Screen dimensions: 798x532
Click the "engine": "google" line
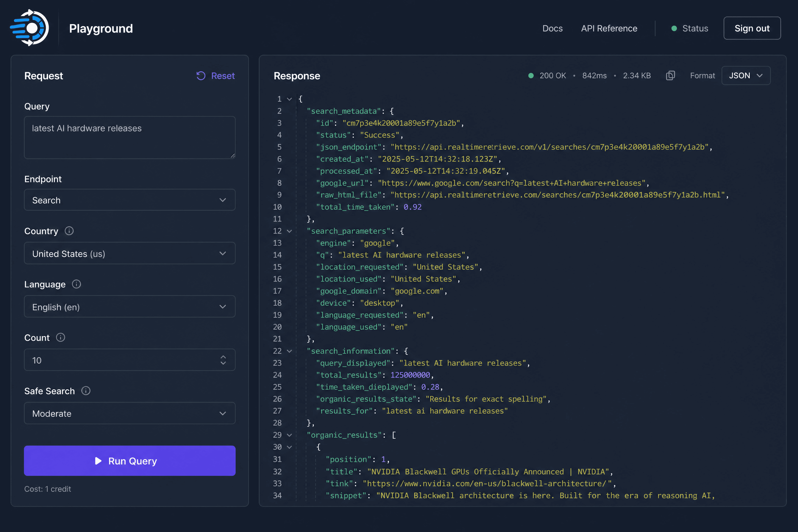coord(357,243)
